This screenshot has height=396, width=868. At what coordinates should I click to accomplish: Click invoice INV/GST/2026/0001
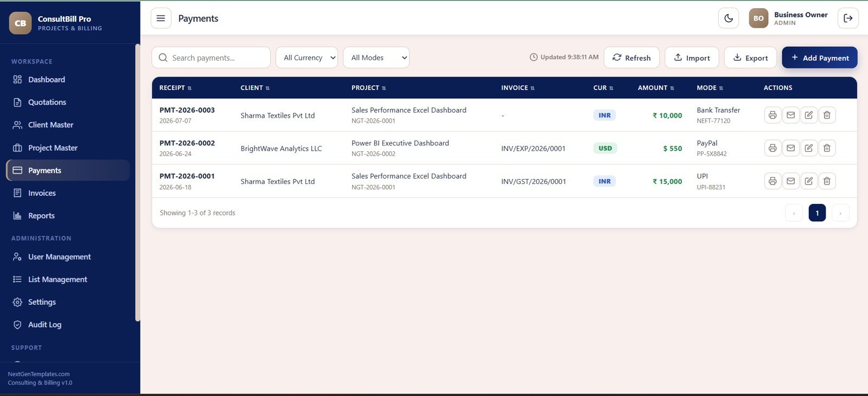click(x=533, y=182)
